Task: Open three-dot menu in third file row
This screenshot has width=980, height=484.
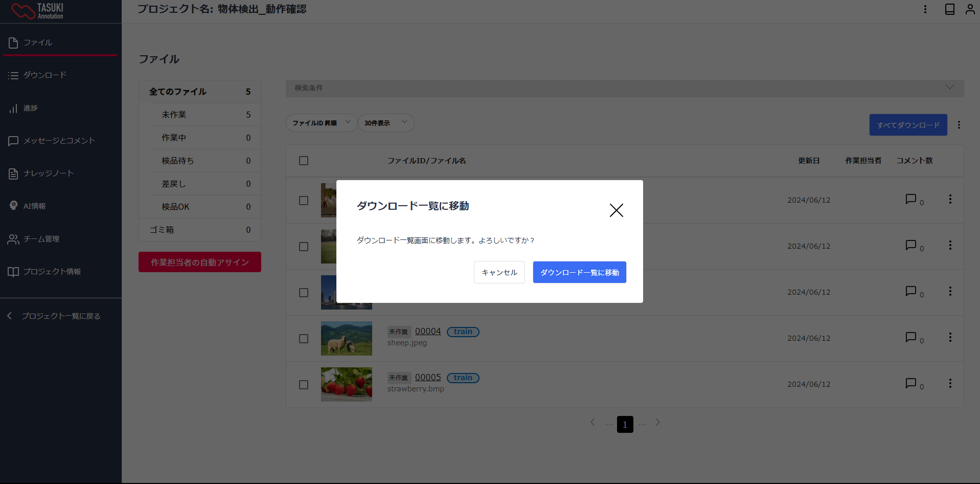Action: tap(950, 291)
